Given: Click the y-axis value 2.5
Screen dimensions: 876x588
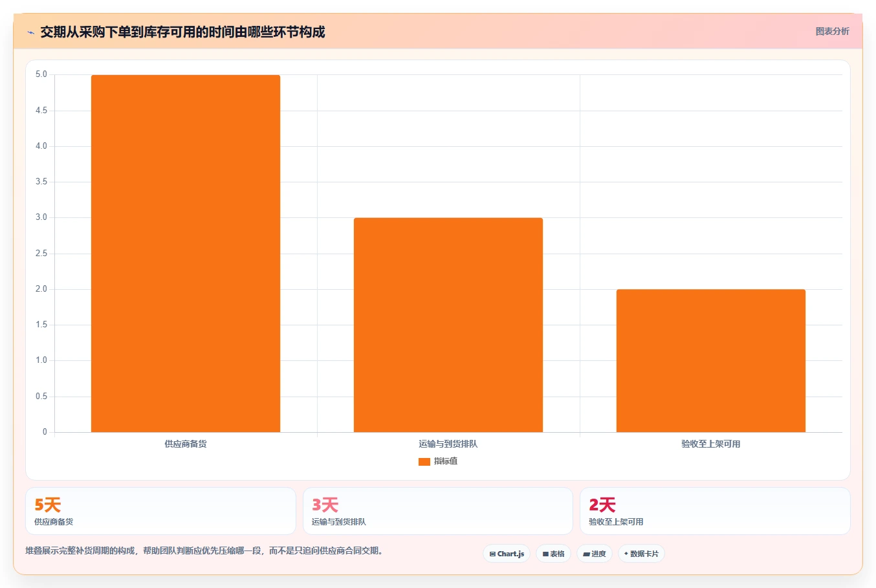Looking at the screenshot, I should [x=41, y=254].
